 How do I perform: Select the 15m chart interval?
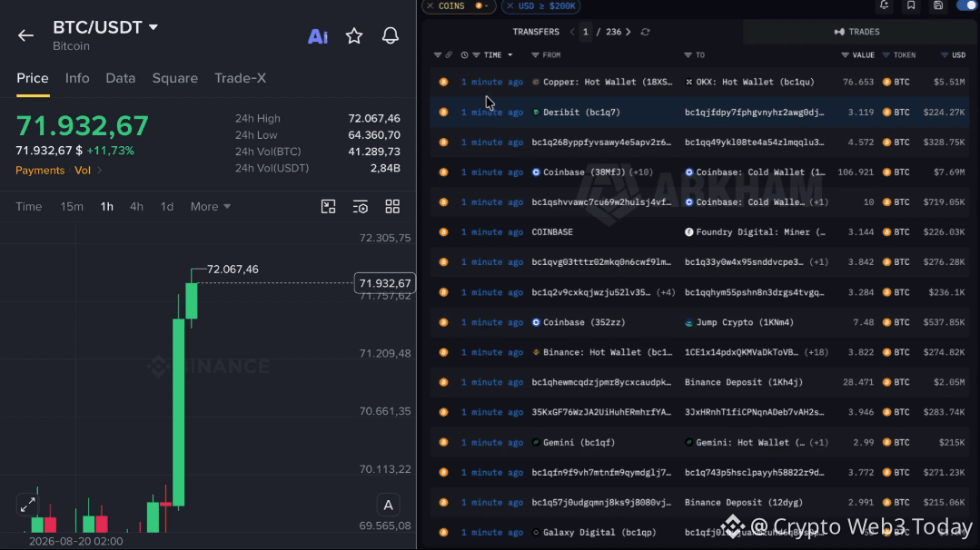click(x=72, y=207)
